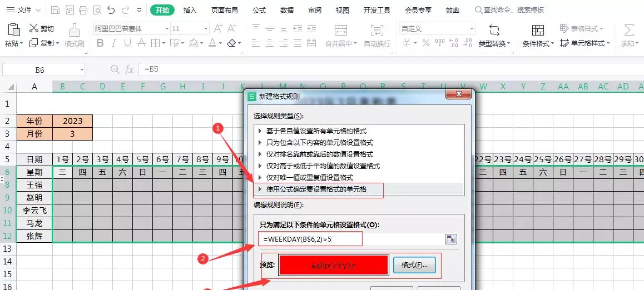644x290 pixels.
Task: Decrease decimal places
Action: tap(467, 43)
